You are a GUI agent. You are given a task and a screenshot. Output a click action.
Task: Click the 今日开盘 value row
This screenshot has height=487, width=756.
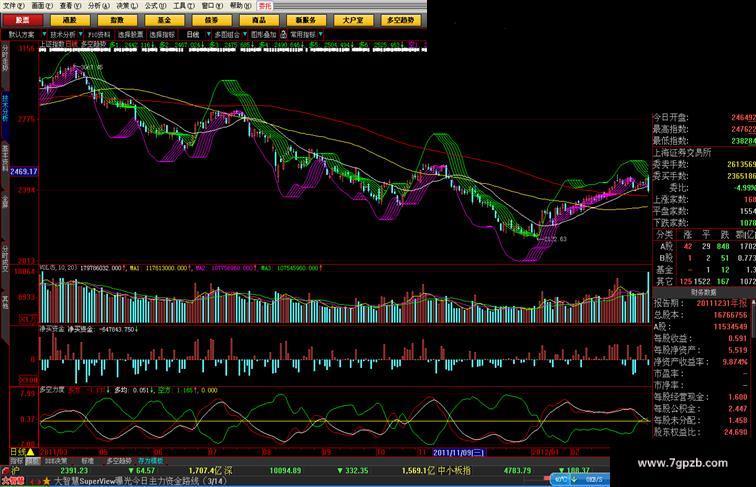pos(704,117)
